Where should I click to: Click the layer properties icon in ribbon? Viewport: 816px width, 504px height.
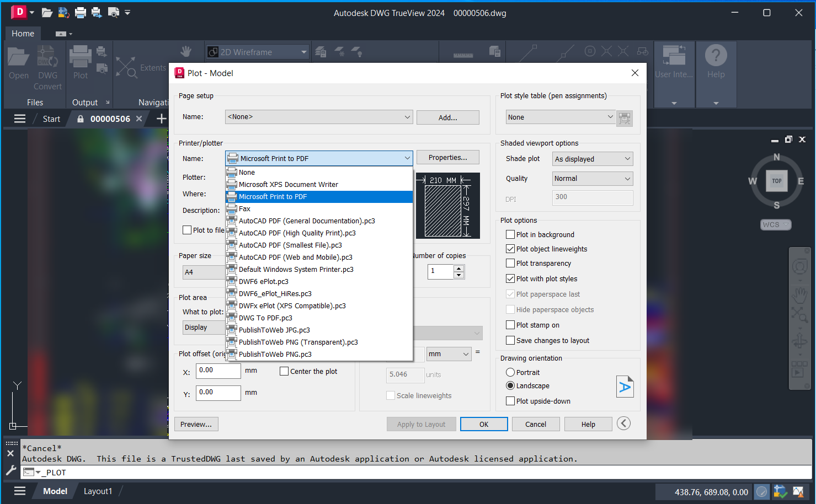tap(321, 52)
